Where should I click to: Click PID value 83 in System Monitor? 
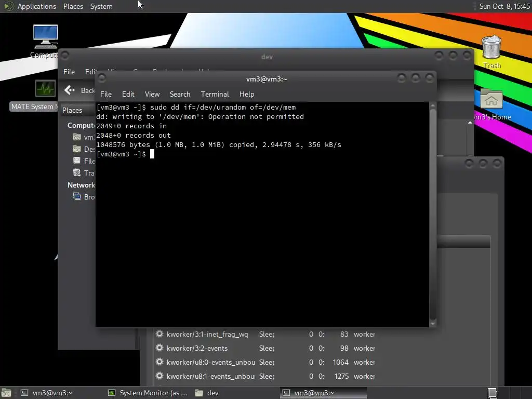344,334
